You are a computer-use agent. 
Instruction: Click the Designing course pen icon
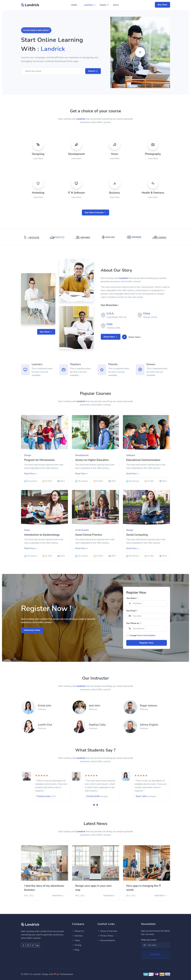(38, 145)
